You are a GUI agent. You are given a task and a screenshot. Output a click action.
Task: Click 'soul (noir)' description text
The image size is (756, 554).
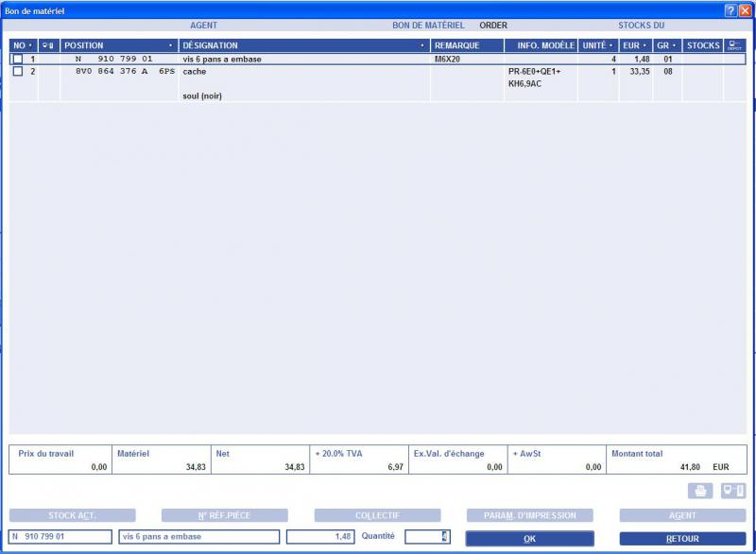[202, 95]
